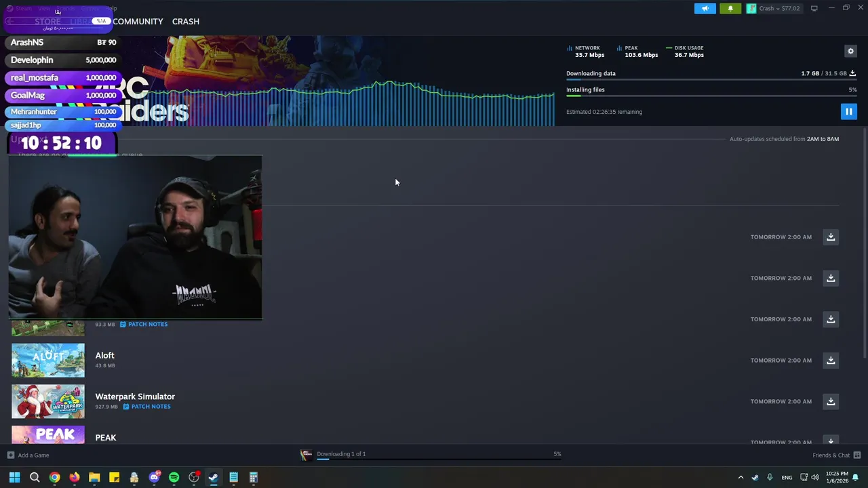868x488 pixels.
Task: Open the PEAK game thumbnail
Action: pos(48,435)
